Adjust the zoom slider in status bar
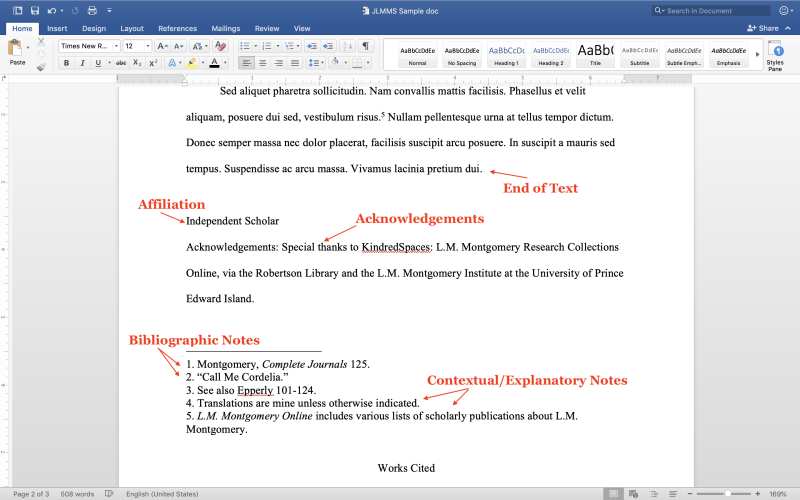 (727, 493)
